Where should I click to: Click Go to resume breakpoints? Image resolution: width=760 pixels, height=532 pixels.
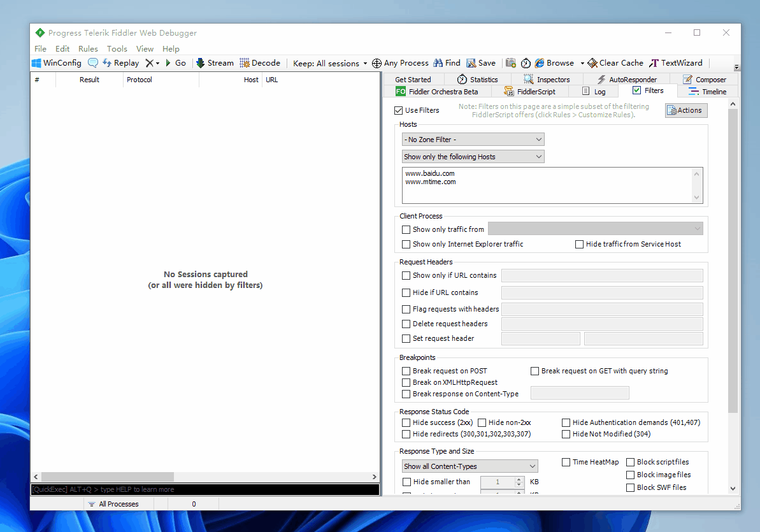pyautogui.click(x=175, y=63)
